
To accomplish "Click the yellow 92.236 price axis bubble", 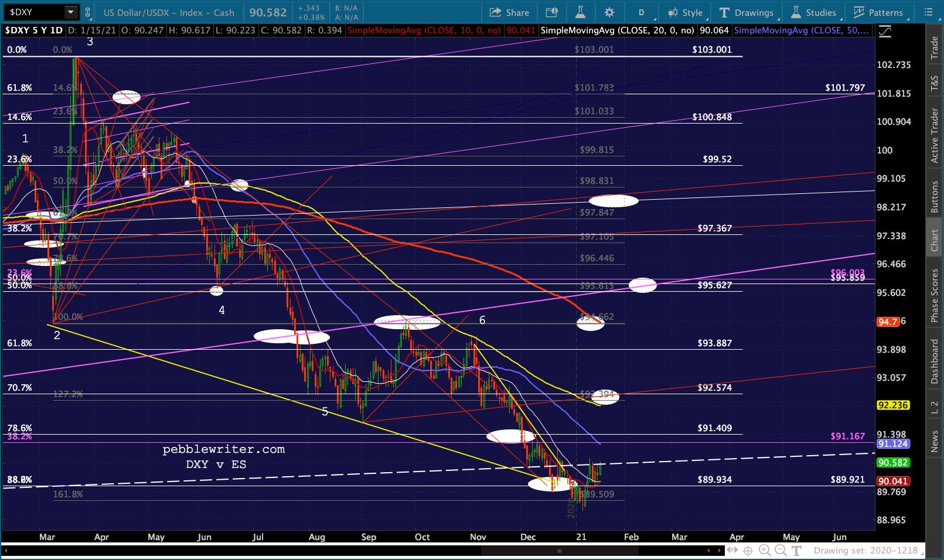I will click(893, 405).
